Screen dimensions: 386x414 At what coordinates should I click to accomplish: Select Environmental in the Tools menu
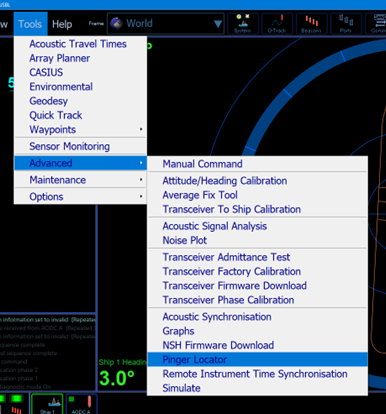(x=80, y=87)
